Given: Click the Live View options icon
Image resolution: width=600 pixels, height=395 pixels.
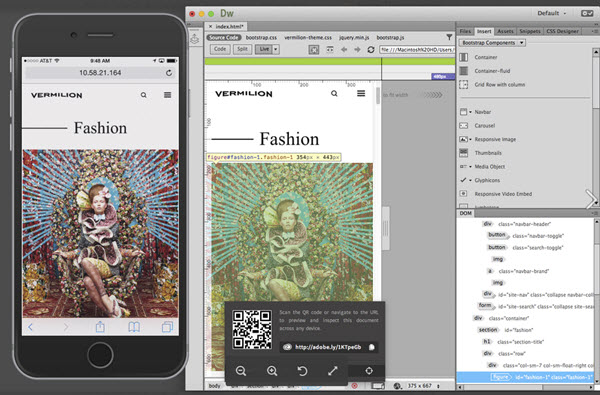Looking at the screenshot, I should click(x=330, y=49).
